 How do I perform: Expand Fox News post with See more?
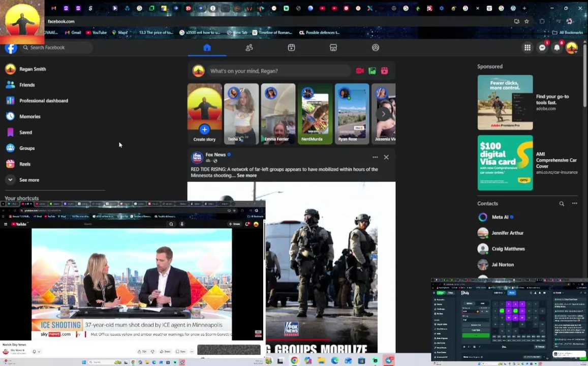click(x=247, y=175)
